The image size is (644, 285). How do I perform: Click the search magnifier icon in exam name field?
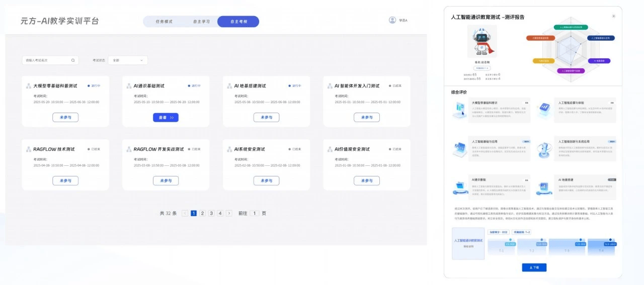(73, 60)
